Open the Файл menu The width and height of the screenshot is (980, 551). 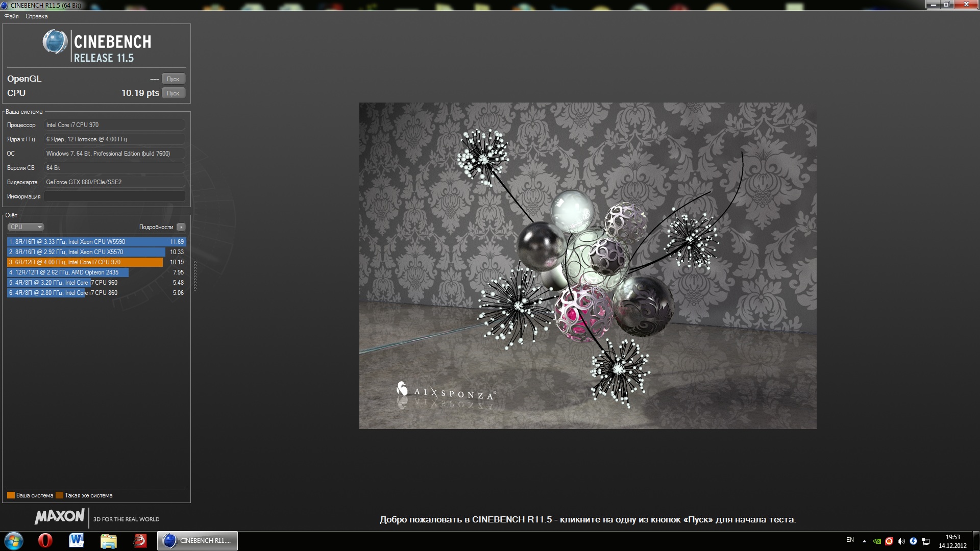[x=11, y=16]
